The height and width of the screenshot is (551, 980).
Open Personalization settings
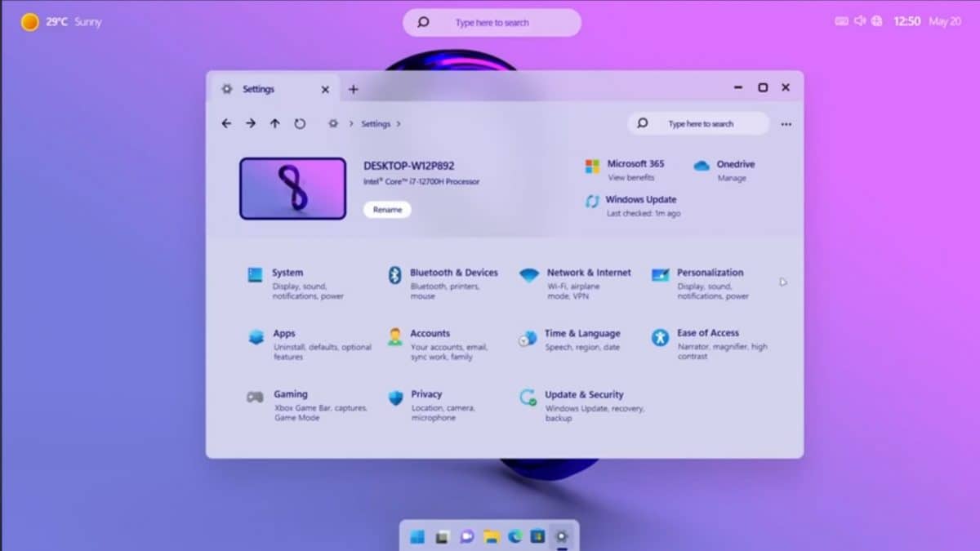711,273
